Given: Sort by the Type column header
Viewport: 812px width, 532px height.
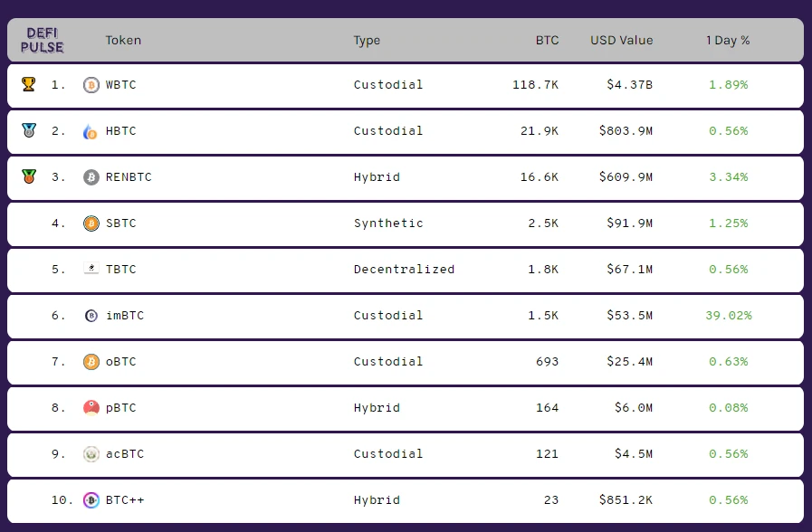Looking at the screenshot, I should click(x=367, y=41).
